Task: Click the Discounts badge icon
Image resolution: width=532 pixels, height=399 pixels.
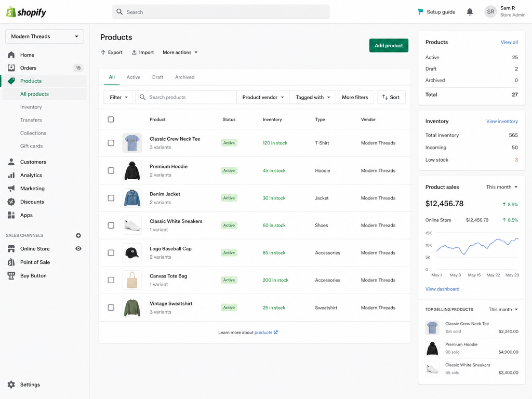Action: pos(11,202)
